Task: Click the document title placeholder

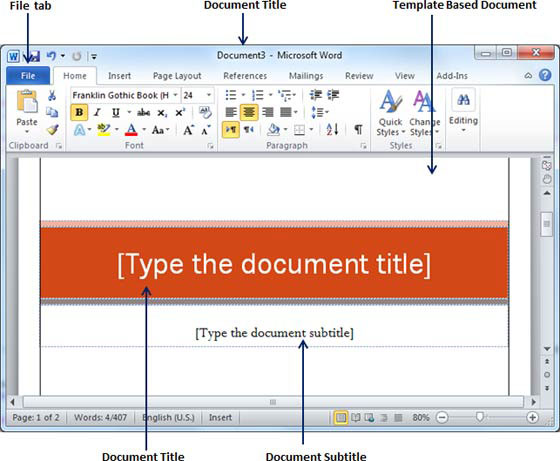Action: click(x=274, y=264)
